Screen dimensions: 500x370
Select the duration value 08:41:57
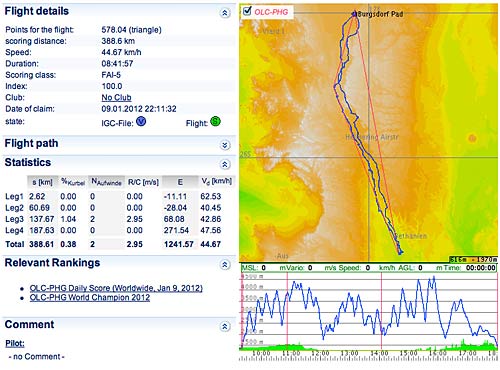[x=117, y=63]
